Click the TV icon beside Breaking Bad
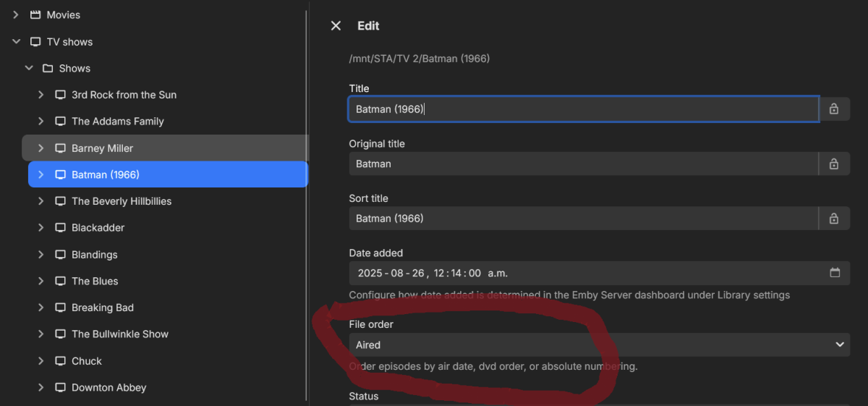This screenshot has width=868, height=406. pos(61,308)
